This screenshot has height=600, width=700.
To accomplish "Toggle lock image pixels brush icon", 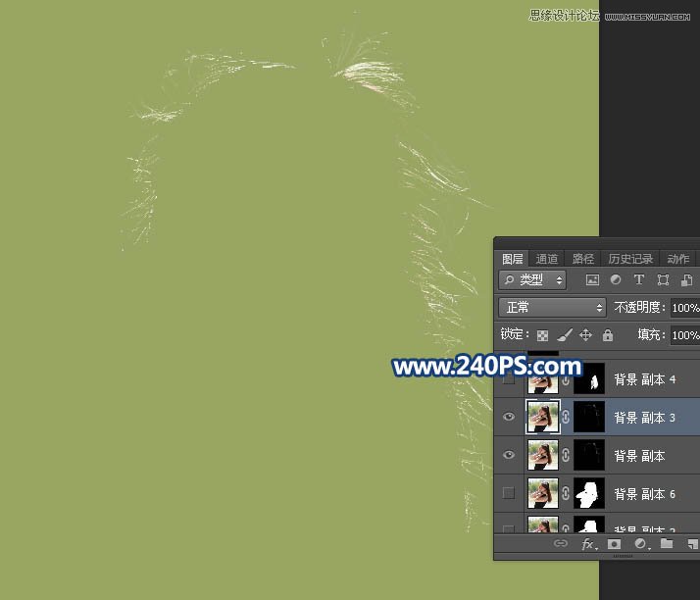I will [x=565, y=335].
